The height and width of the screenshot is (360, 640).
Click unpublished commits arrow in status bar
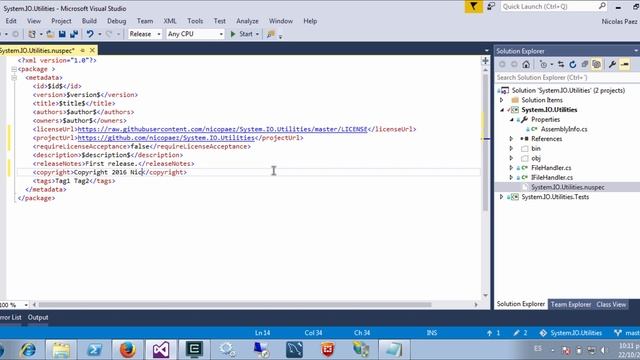489,333
